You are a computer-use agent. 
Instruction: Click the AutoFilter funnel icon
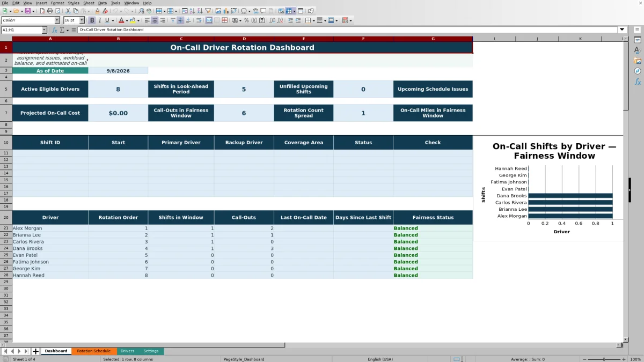(208, 11)
